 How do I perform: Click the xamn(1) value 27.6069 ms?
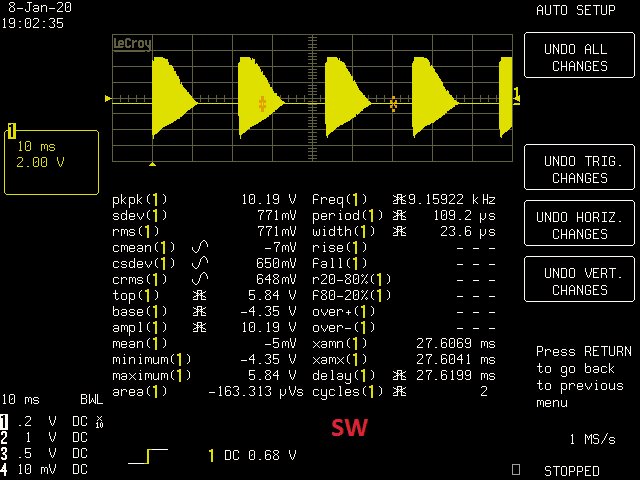point(456,343)
